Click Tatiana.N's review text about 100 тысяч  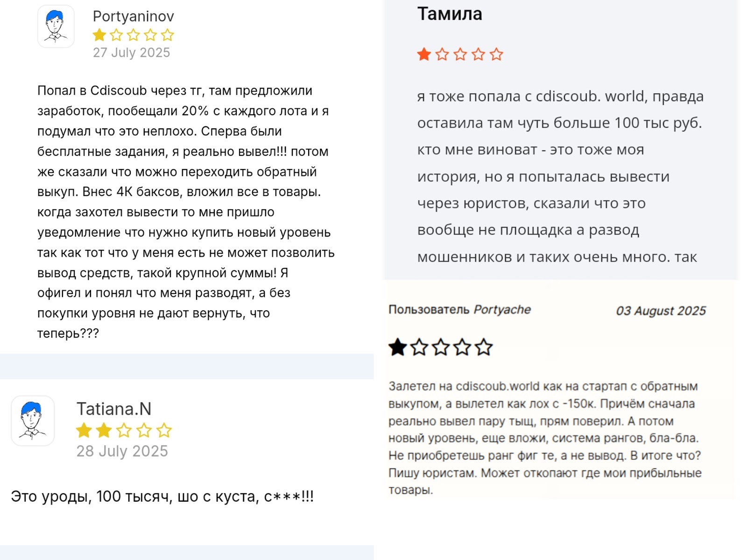162,496
